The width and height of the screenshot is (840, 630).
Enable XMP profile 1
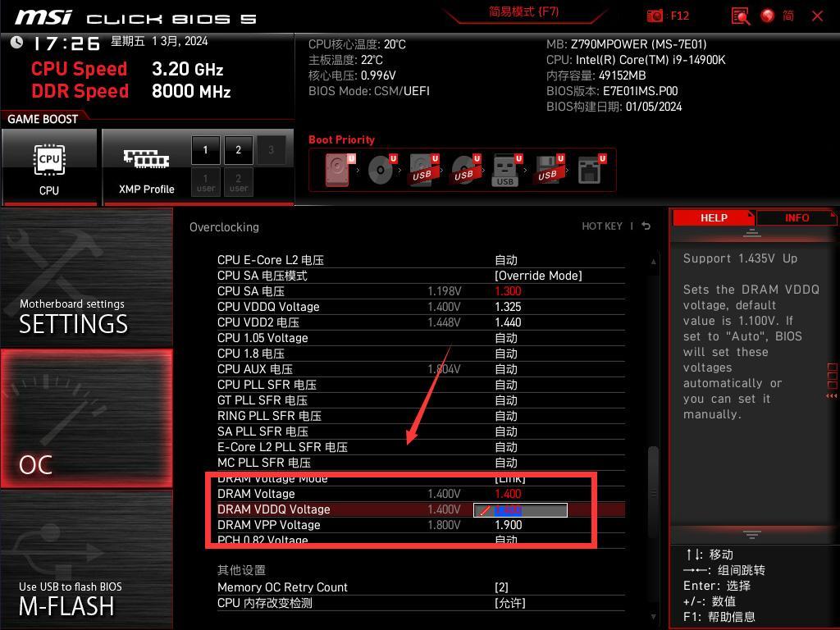pyautogui.click(x=206, y=150)
